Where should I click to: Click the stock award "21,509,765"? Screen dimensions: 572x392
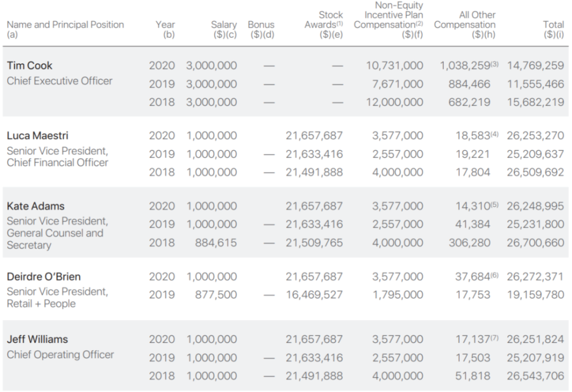[x=314, y=243]
